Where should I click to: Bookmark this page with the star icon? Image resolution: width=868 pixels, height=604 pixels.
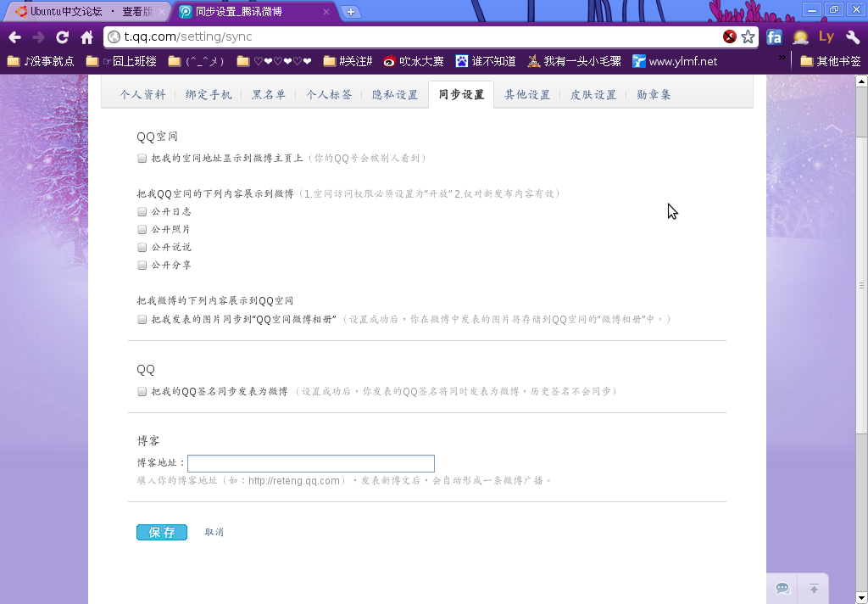[x=748, y=36]
